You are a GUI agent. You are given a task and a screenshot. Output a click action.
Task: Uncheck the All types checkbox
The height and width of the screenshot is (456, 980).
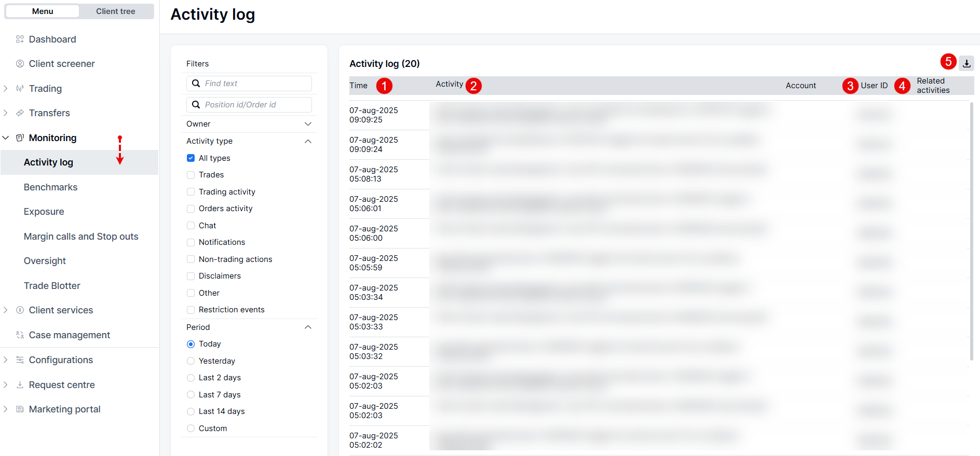click(x=190, y=158)
